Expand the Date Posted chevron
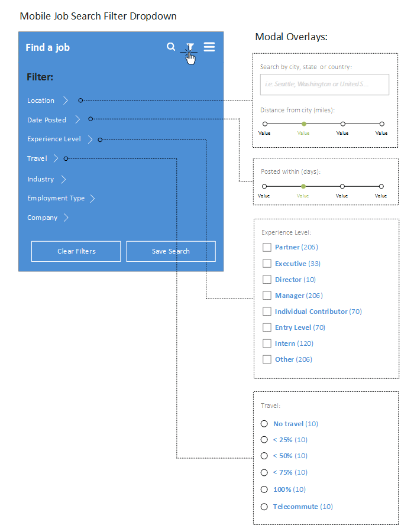Viewport: 414px width, 532px height. [77, 119]
